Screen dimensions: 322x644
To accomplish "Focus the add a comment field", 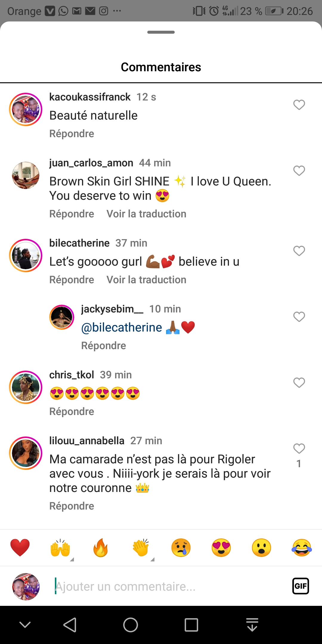I will pos(167,586).
